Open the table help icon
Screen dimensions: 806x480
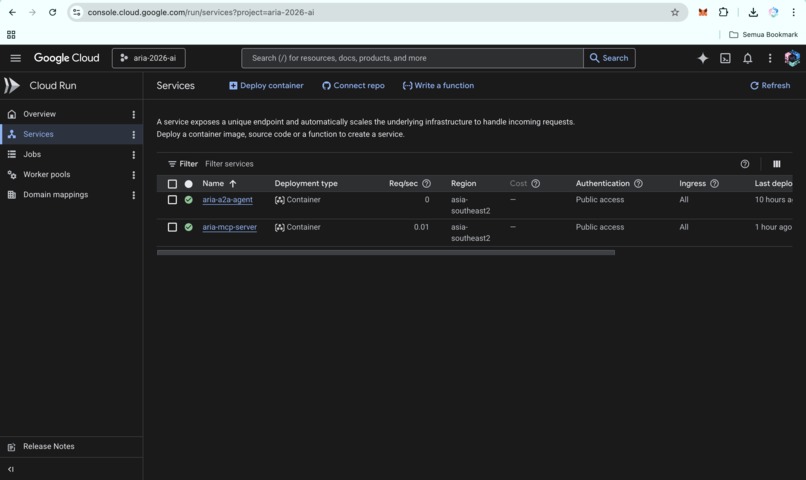[x=744, y=164]
